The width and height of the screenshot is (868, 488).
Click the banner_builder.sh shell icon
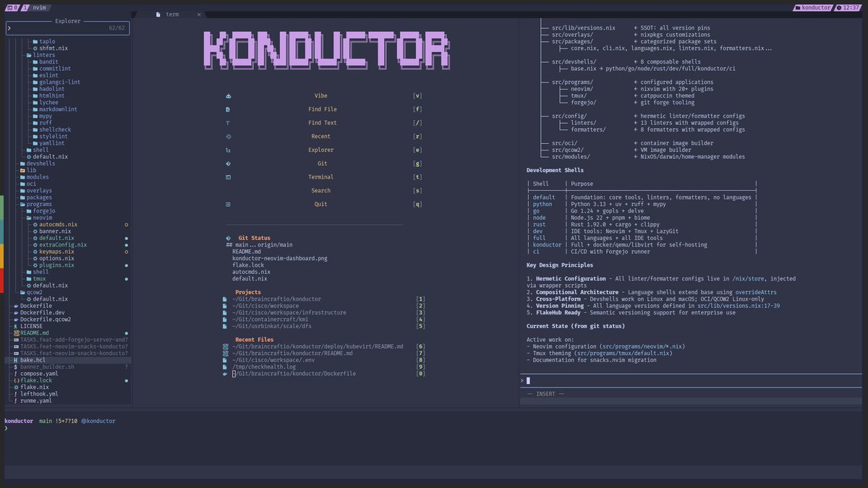[15, 367]
